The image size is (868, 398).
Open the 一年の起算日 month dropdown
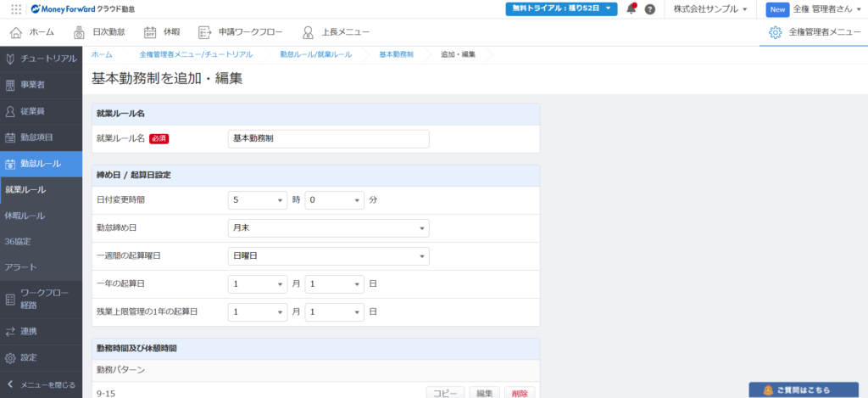point(258,283)
